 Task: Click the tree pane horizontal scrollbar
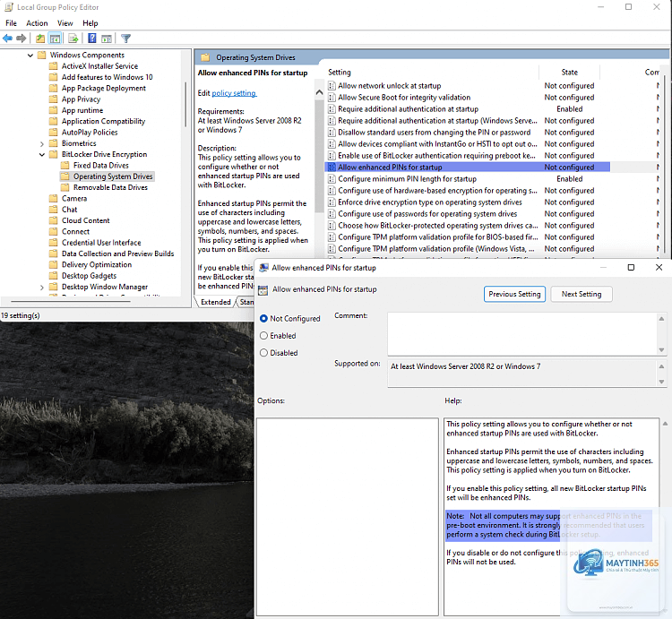pos(71,302)
